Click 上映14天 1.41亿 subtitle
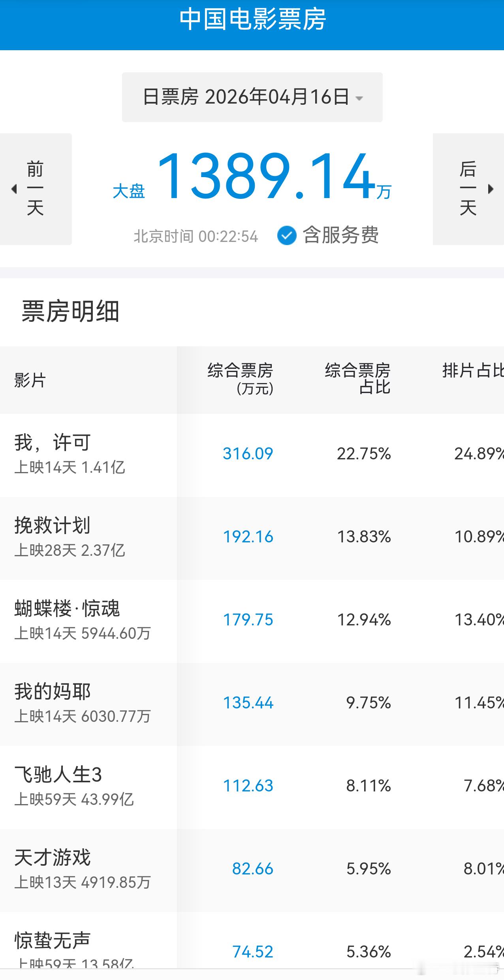504x980 pixels. pos(70,468)
